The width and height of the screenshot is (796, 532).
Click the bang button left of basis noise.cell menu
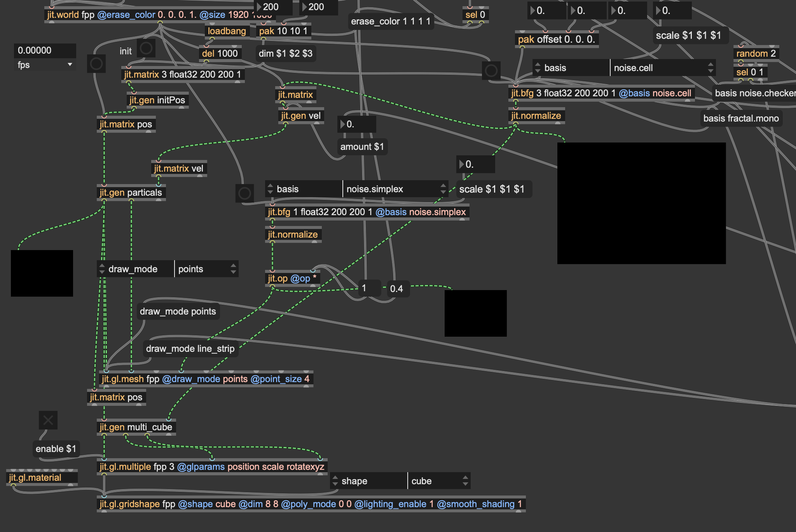click(x=491, y=71)
